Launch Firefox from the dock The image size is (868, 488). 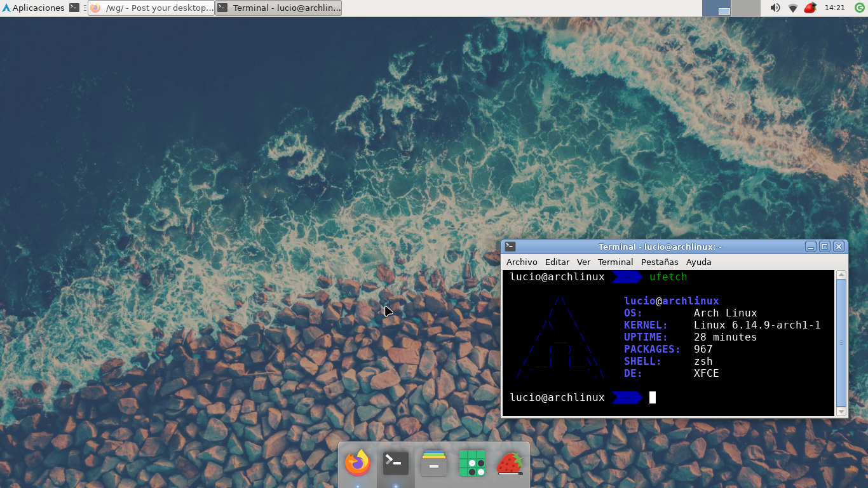[x=358, y=463]
